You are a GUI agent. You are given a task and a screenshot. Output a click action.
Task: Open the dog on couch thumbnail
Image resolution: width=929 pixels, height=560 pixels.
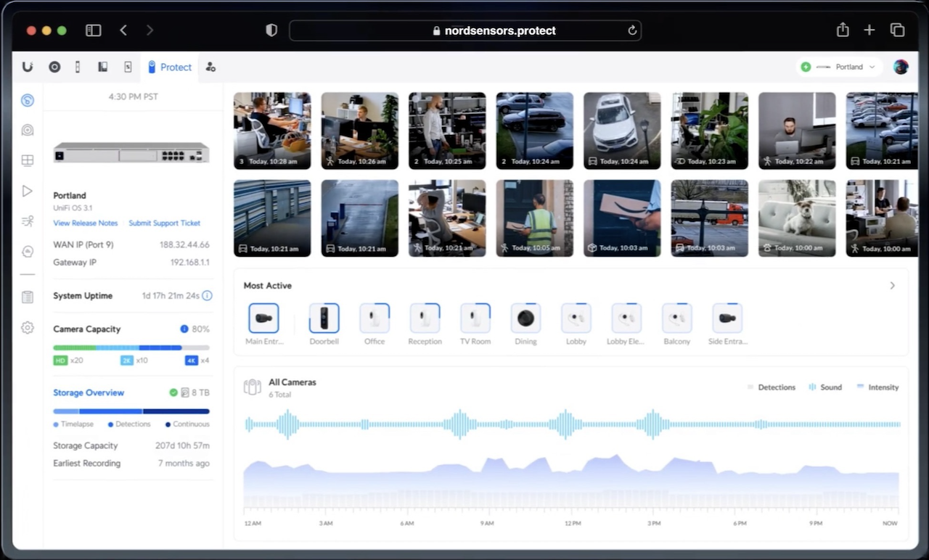797,218
